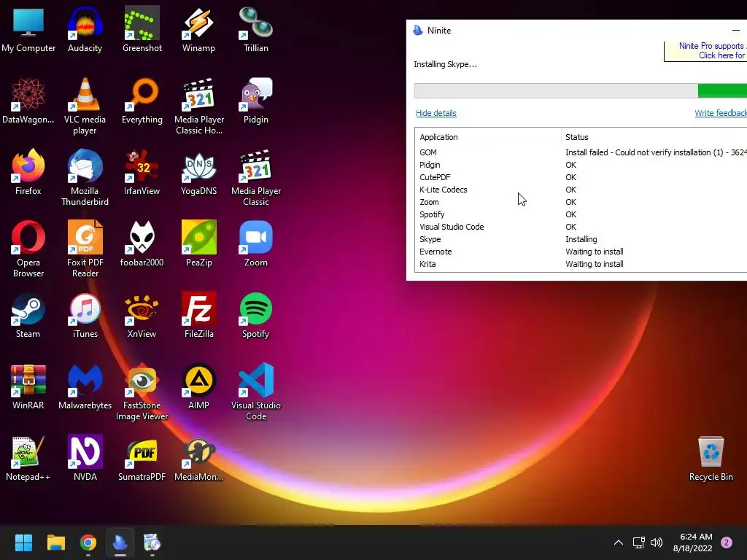Click Media Player Classic Home Cinema icon
The width and height of the screenshot is (747, 560).
tap(198, 106)
